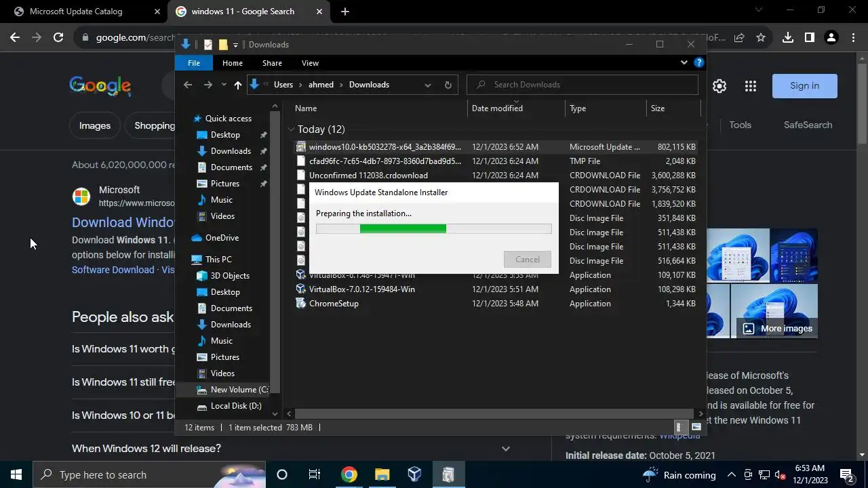Bookmark this page with star icon
The image size is (868, 488).
pos(761,38)
